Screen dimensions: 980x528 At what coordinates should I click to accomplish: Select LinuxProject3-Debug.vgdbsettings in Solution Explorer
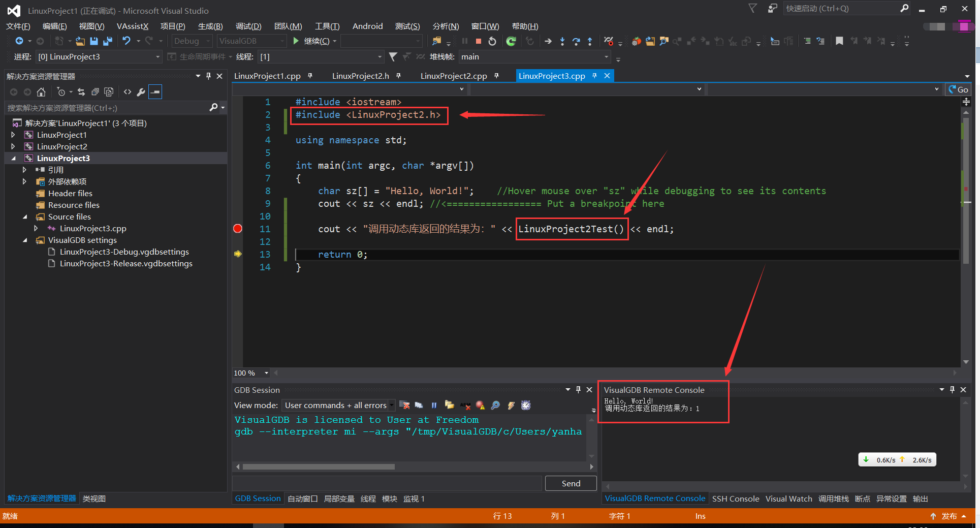123,252
